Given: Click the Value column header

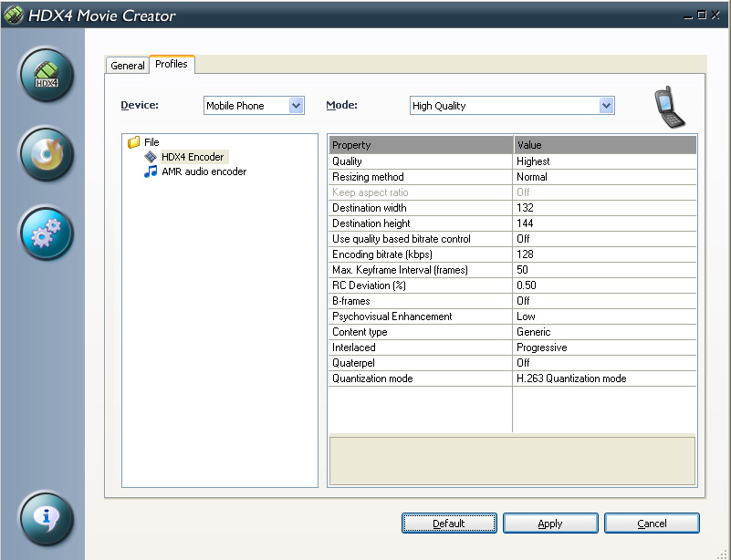Looking at the screenshot, I should click(x=605, y=145).
